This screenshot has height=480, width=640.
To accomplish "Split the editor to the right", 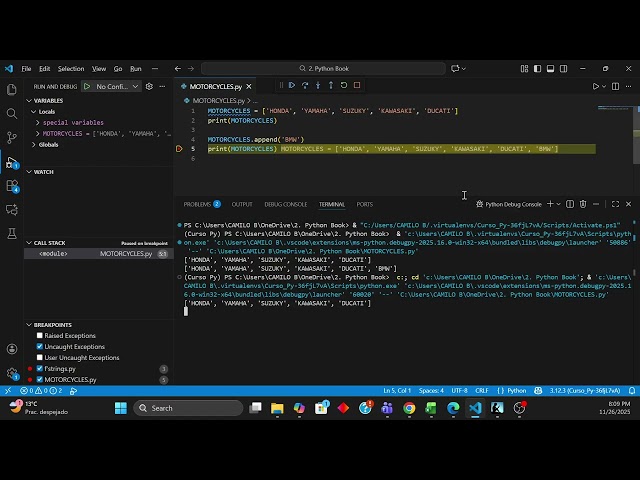I will [x=616, y=87].
